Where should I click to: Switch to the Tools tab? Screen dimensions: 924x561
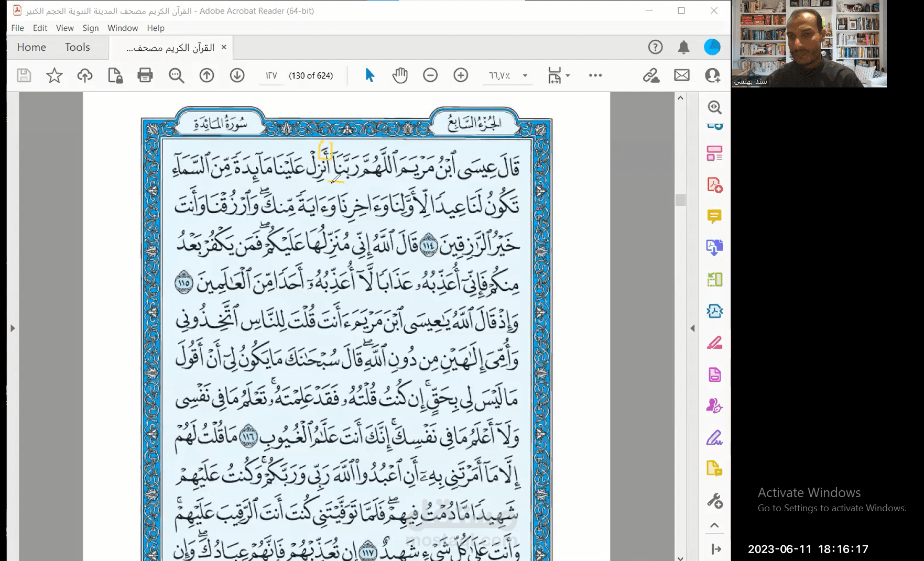[x=78, y=47]
